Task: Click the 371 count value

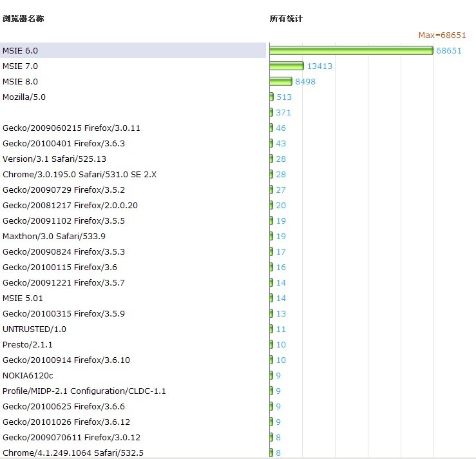Action: [x=283, y=113]
